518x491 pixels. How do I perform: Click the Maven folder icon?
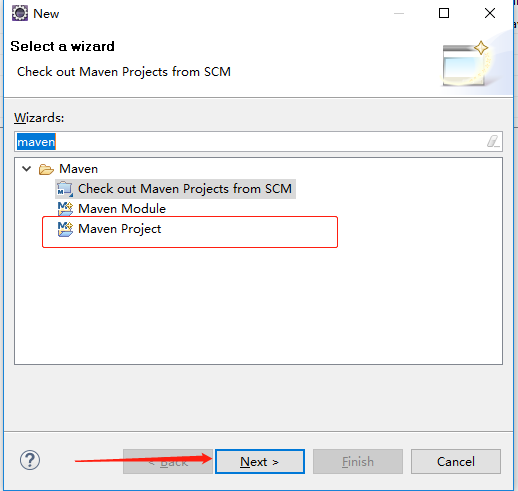click(x=46, y=169)
